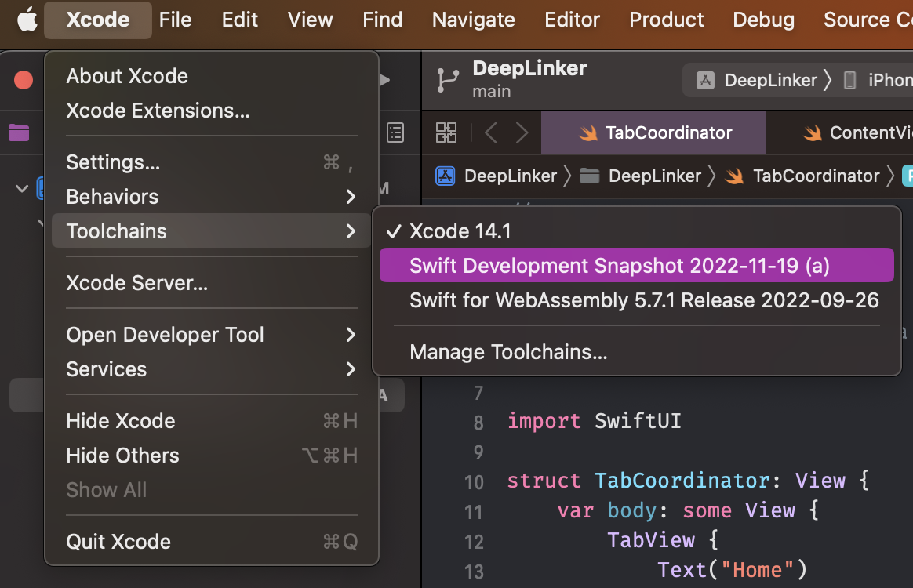Image resolution: width=913 pixels, height=588 pixels.
Task: Switch to the TabCoordinator tab
Action: (653, 132)
